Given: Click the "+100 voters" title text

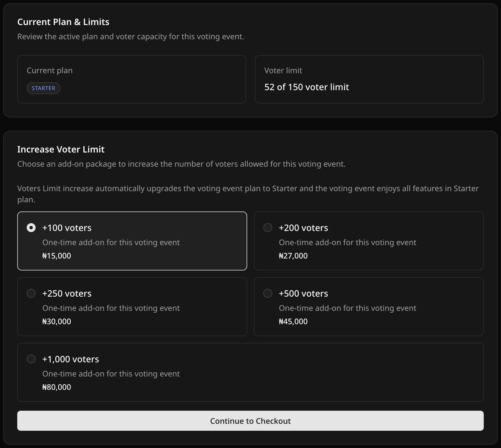Looking at the screenshot, I should click(67, 228).
